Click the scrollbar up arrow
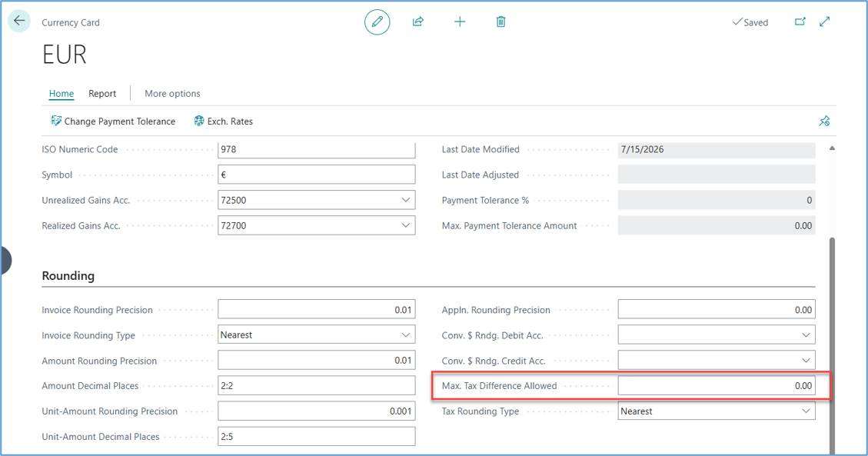Screen dimensions: 868x456 coord(832,148)
